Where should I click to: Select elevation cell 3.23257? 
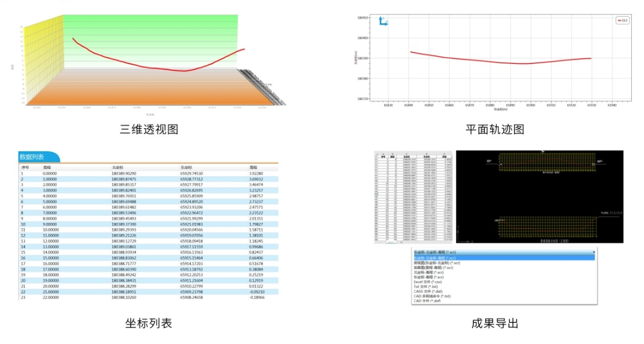click(256, 191)
